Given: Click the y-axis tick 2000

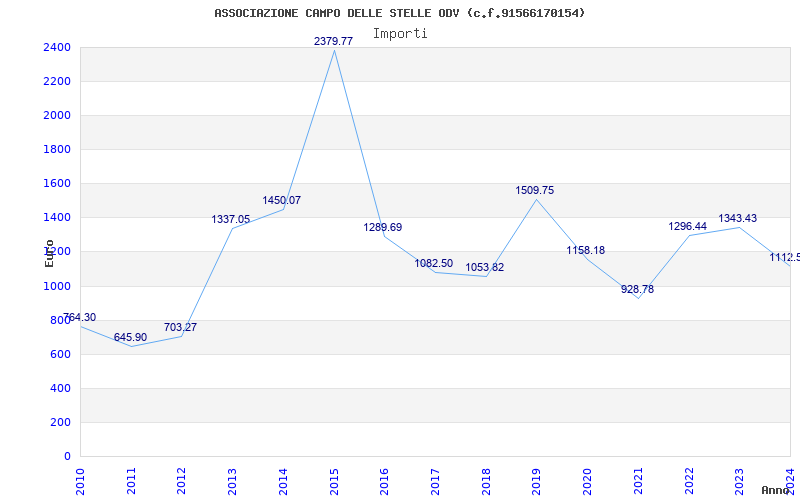Looking at the screenshot, I should click(57, 116).
